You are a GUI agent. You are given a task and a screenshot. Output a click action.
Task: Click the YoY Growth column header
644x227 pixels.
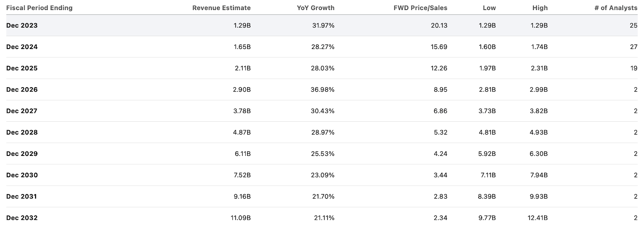316,8
